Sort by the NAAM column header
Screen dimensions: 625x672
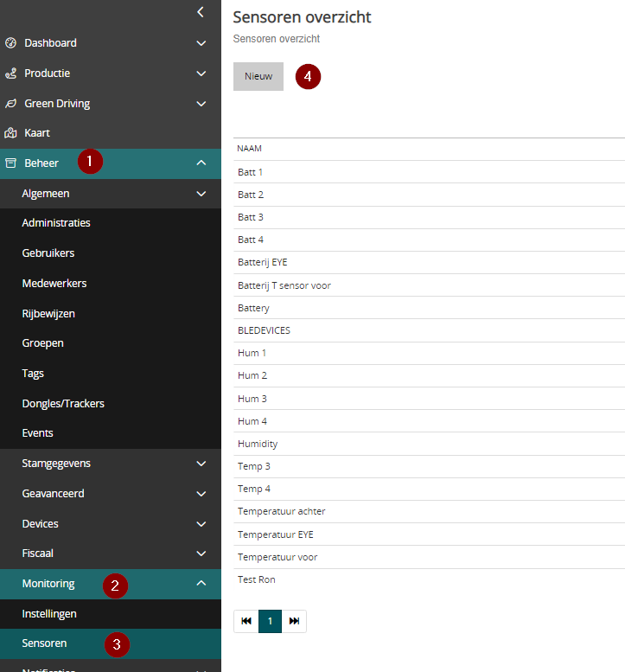tap(249, 149)
